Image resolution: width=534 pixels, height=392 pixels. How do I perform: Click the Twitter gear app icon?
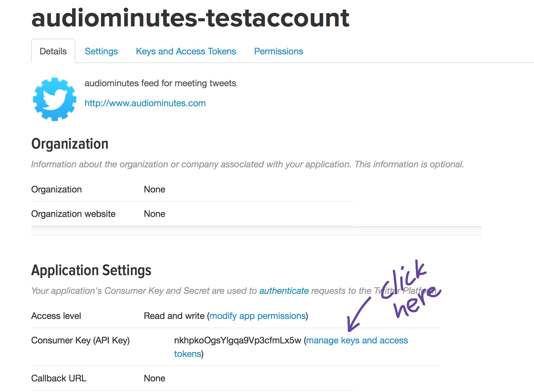tap(55, 99)
